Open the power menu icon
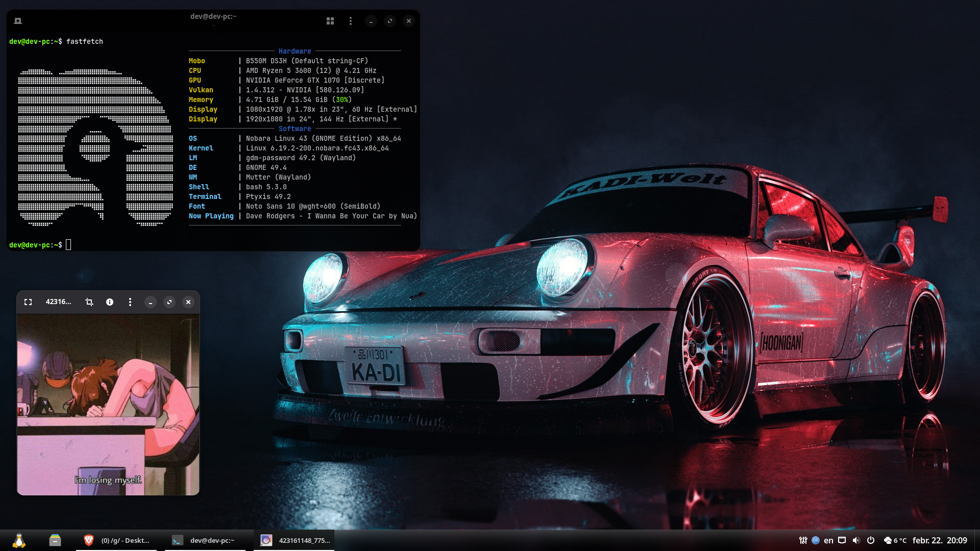The image size is (980, 551). point(871,540)
